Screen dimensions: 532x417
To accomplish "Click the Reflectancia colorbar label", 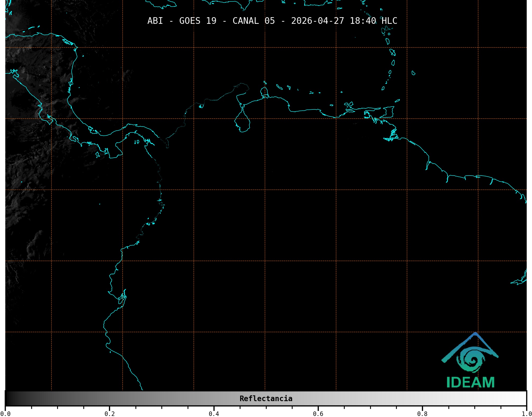I will click(266, 398).
